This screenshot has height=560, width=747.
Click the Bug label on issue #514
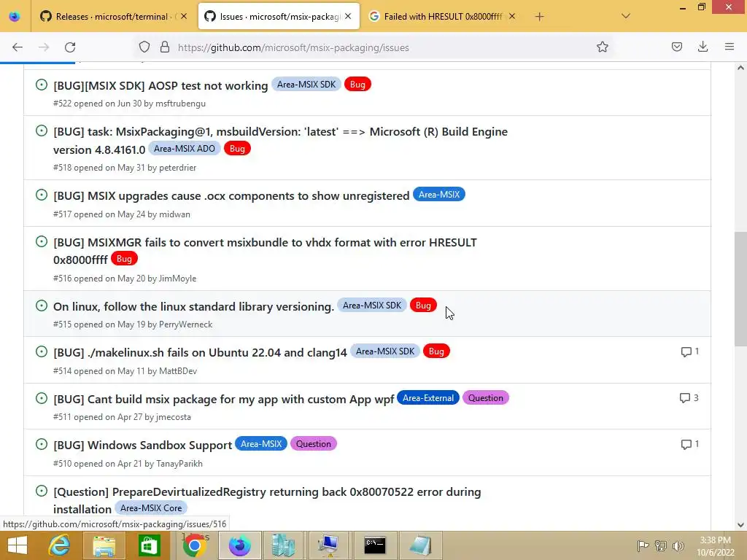pos(436,351)
